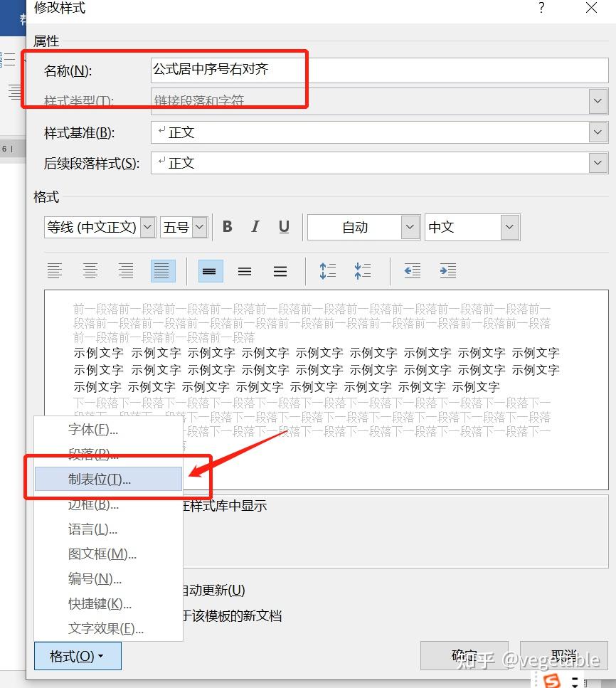Screen dimensions: 616x688
Task: Expand the 后续段落样式 dropdown
Action: click(x=598, y=163)
